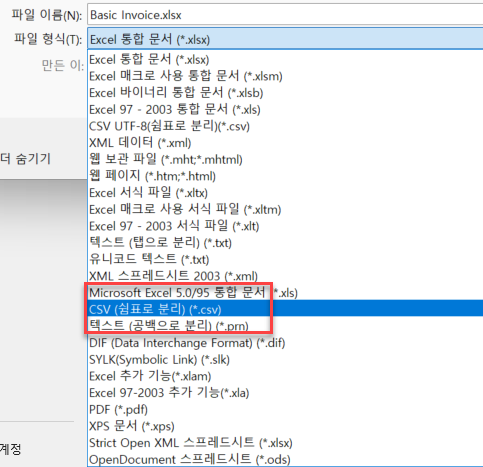Select Excel 통합 문서 (*.xlsx) in list

point(285,60)
